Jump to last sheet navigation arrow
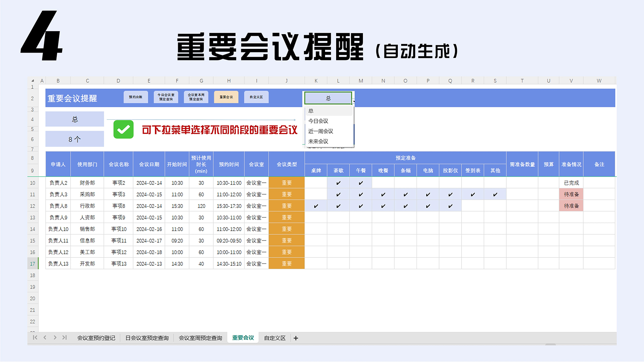Viewport: 644px width, 362px height. click(x=65, y=338)
